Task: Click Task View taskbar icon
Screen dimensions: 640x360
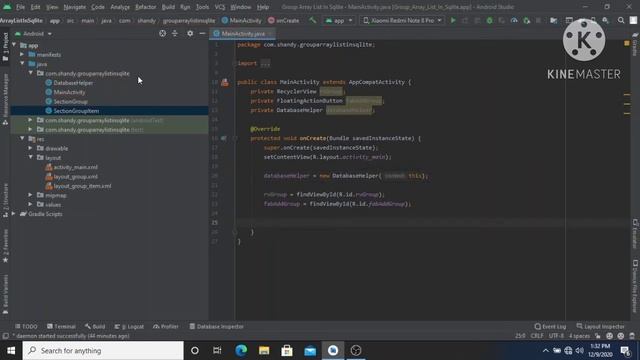Action: (x=217, y=351)
